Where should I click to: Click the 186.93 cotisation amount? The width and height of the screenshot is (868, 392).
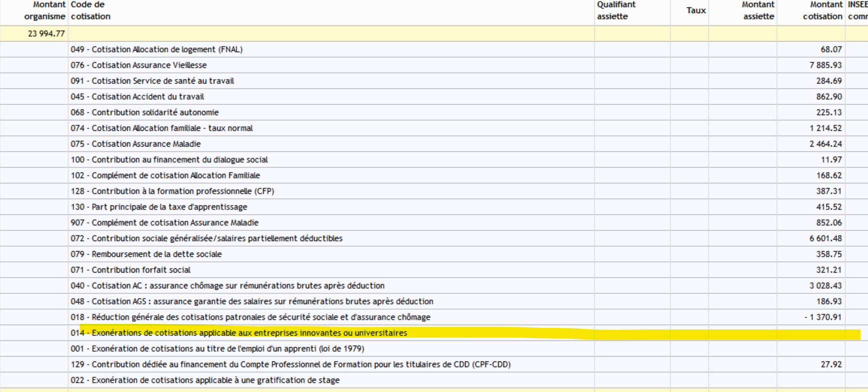(829, 301)
